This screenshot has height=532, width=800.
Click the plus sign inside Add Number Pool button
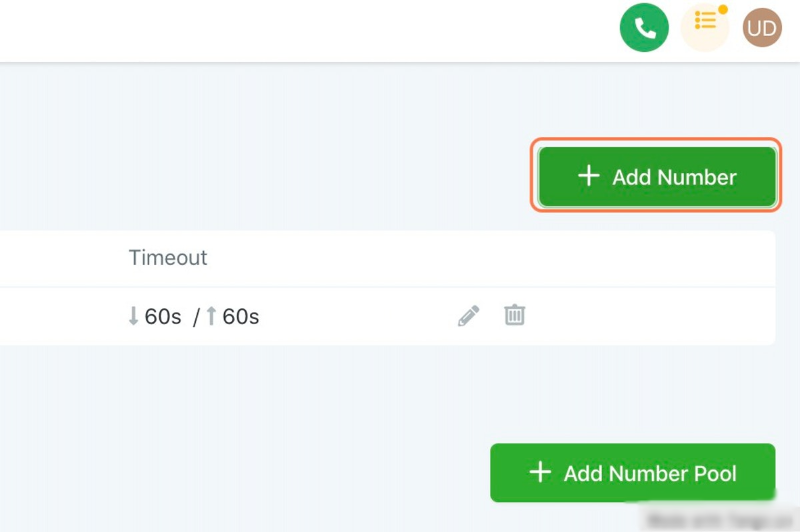[x=540, y=473]
